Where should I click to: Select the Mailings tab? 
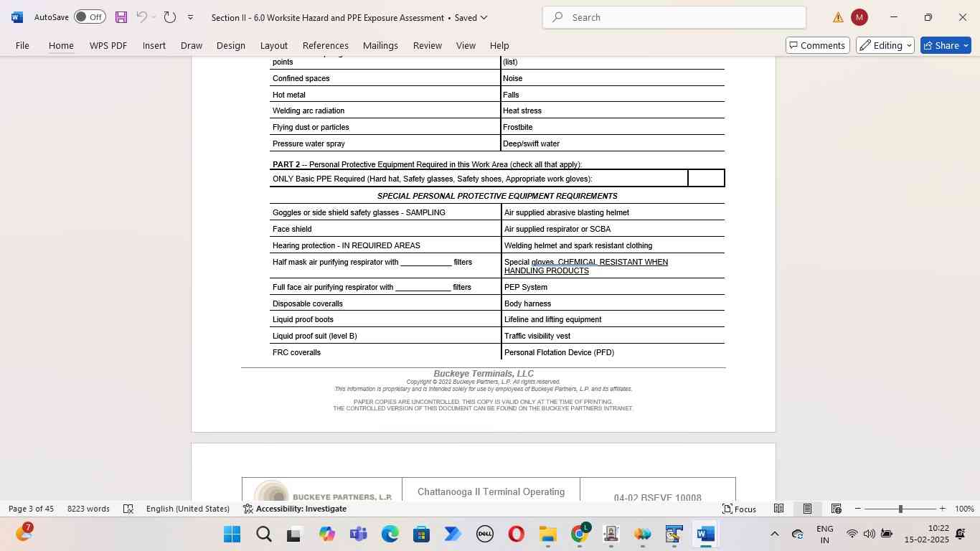pyautogui.click(x=380, y=45)
